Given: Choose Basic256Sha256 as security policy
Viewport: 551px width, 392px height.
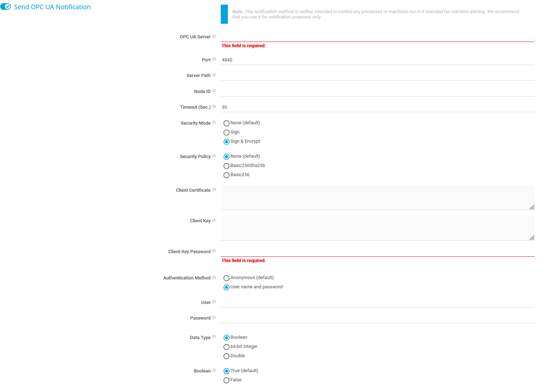Looking at the screenshot, I should 226,165.
